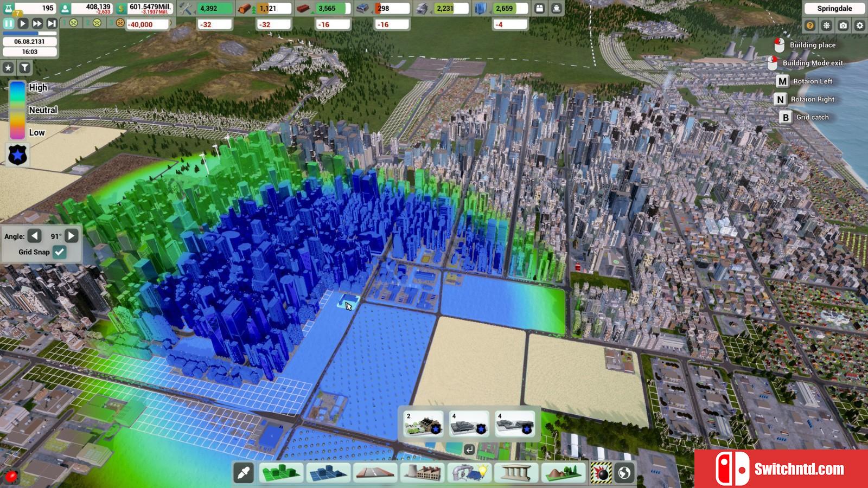Click the middle yellow-face satisfaction indicator
The height and width of the screenshot is (488, 868).
click(x=97, y=23)
